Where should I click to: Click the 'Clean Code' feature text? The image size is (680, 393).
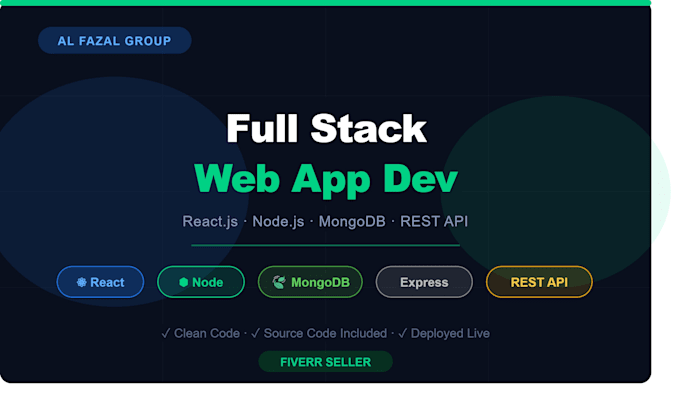[x=207, y=333]
